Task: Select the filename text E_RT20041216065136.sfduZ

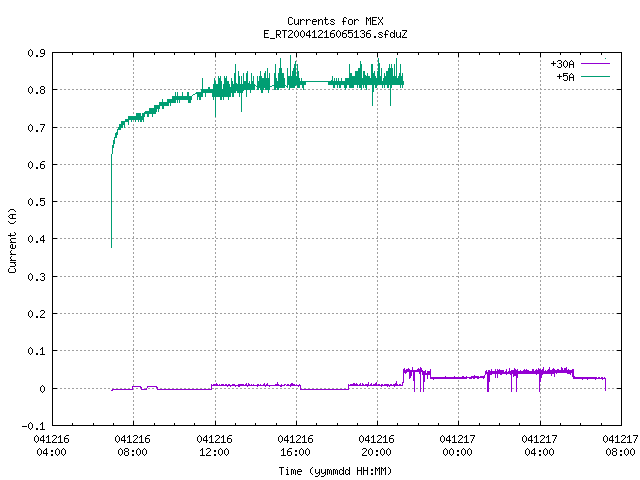Action: [335, 34]
